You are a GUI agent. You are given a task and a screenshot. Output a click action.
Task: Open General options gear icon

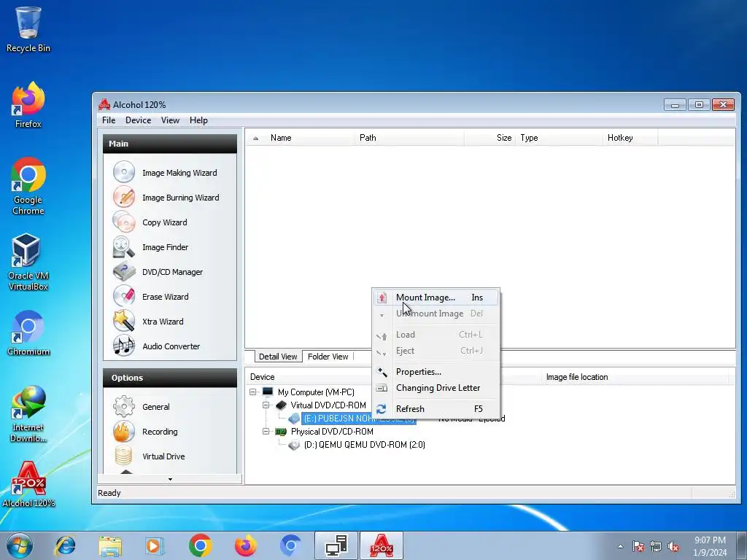124,406
